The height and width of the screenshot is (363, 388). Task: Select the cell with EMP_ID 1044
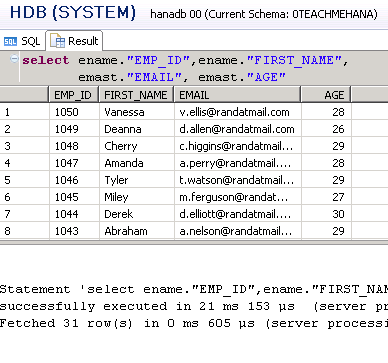74,214
